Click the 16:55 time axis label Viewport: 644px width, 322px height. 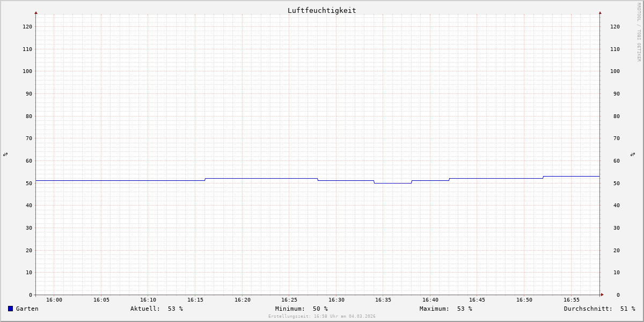pyautogui.click(x=572, y=300)
